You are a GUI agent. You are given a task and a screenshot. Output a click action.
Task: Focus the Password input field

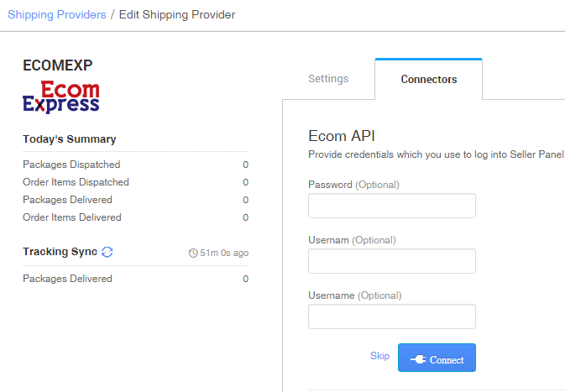pyautogui.click(x=391, y=206)
